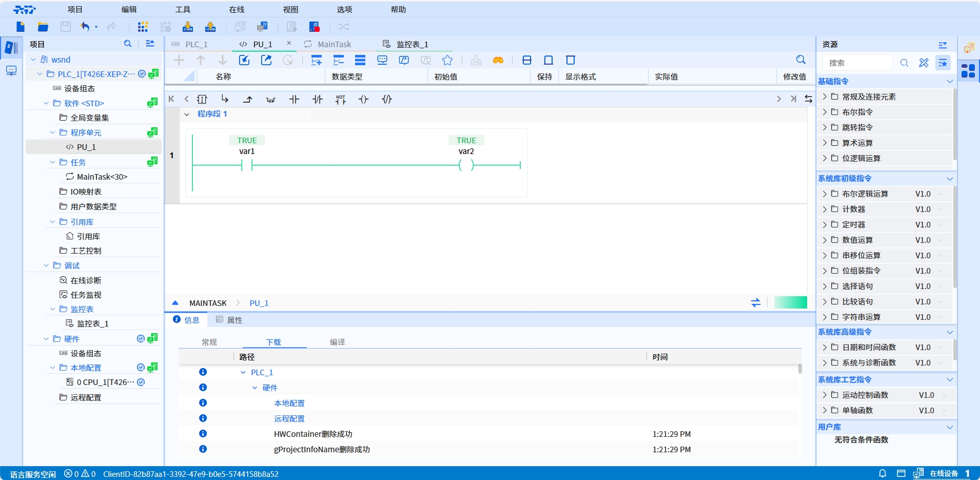
Task: Collapse the 程序段 1 network
Action: point(187,114)
